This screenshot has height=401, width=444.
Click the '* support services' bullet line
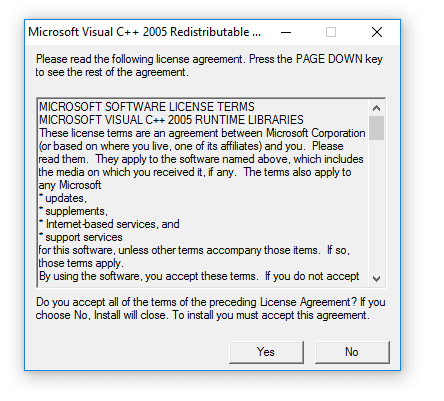tap(81, 237)
